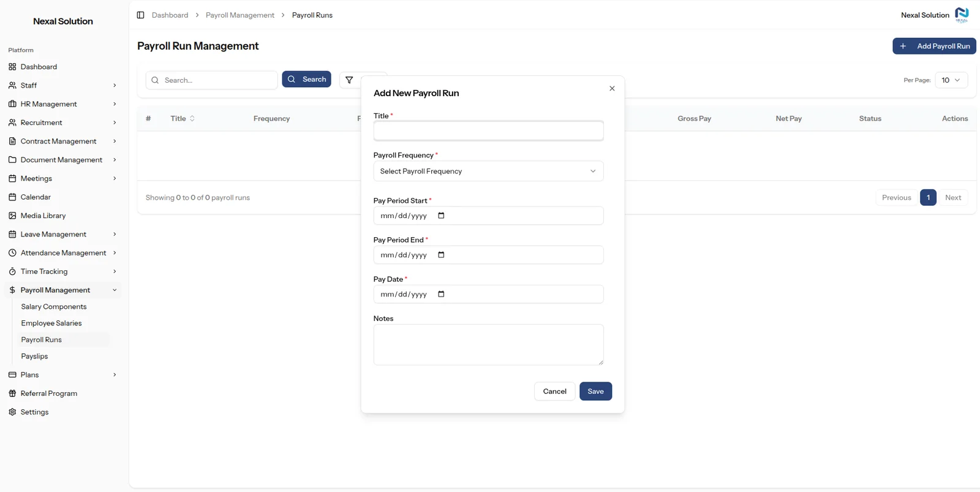Select page 1 pagination button
The width and height of the screenshot is (980, 492).
coord(929,197)
